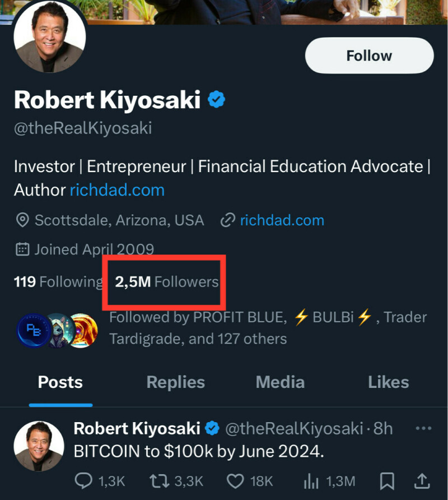Click the small avatar on the post
Screen dimensions: 448x500
tap(39, 447)
